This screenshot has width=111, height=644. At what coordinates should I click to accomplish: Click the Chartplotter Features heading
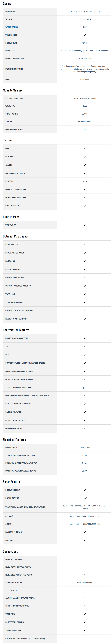click(x=16, y=330)
